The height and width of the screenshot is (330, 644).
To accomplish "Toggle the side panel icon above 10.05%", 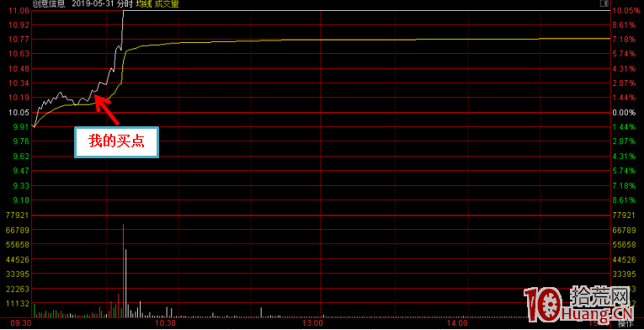I will pos(604,3).
